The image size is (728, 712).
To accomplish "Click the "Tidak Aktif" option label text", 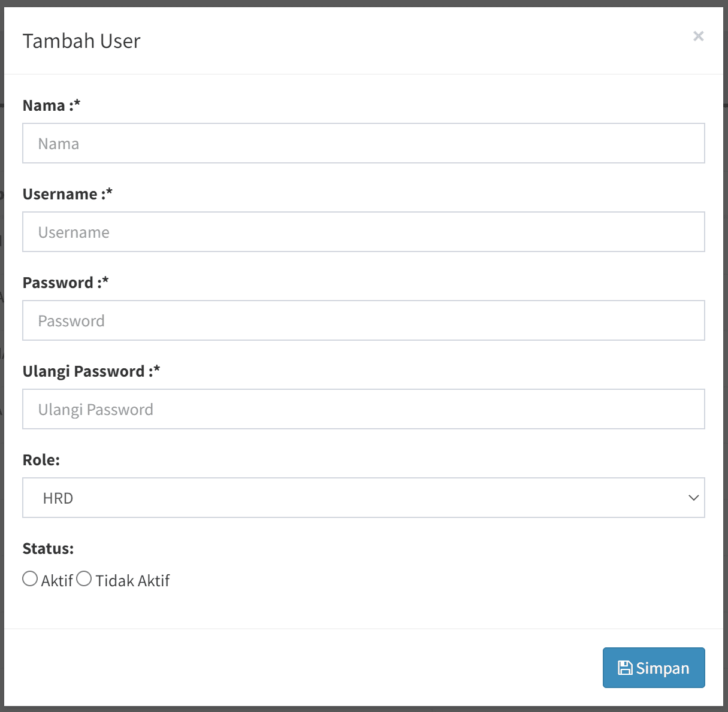I will pos(132,581).
